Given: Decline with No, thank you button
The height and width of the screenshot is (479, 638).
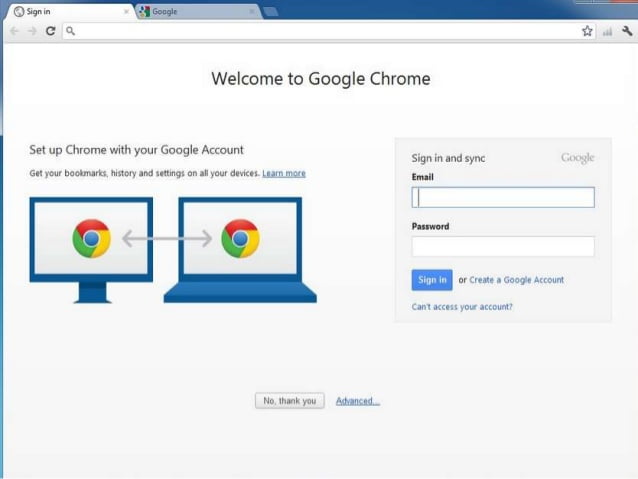Looking at the screenshot, I should (290, 400).
